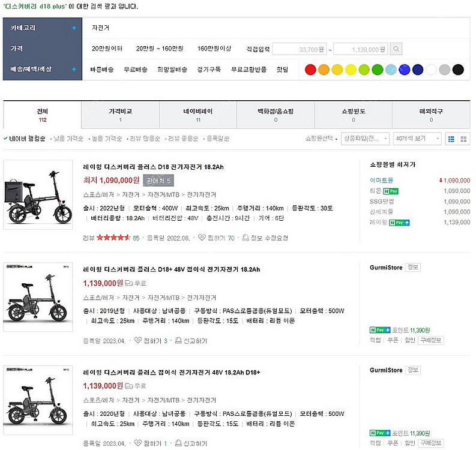Click heart 찜하기 icon on first product
This screenshot has height=450, width=476.
click(202, 237)
